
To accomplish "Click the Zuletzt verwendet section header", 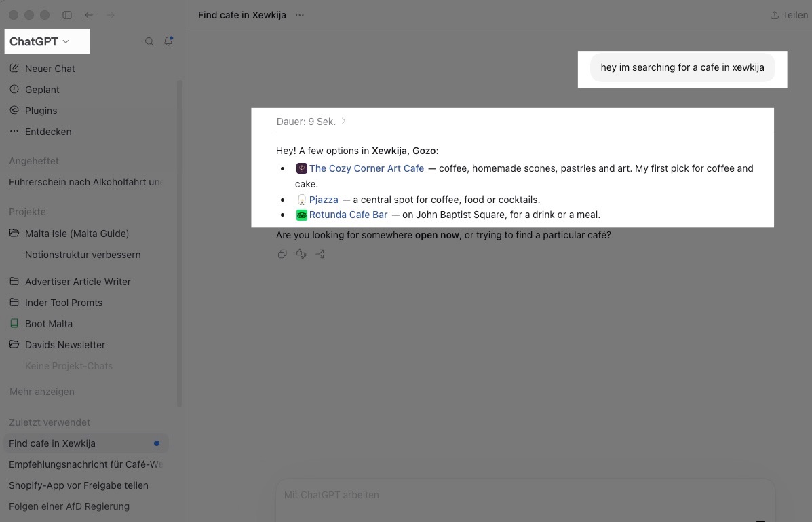I will (50, 422).
